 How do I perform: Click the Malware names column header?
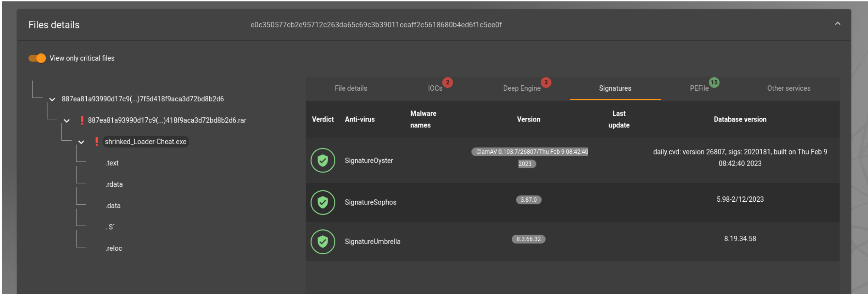423,119
